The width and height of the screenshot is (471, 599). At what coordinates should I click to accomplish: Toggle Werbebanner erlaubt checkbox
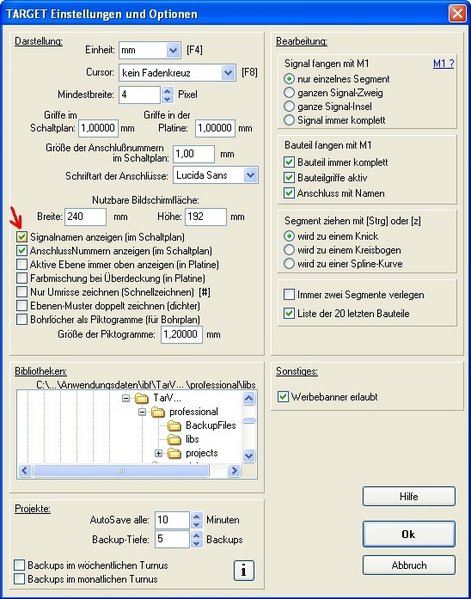point(283,397)
